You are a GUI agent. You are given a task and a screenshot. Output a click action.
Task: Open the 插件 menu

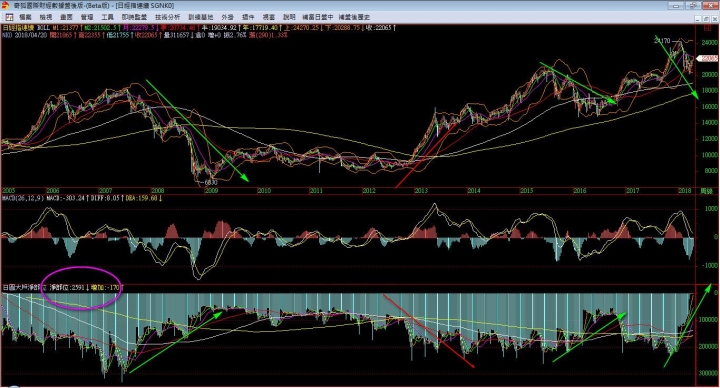pyautogui.click(x=248, y=17)
